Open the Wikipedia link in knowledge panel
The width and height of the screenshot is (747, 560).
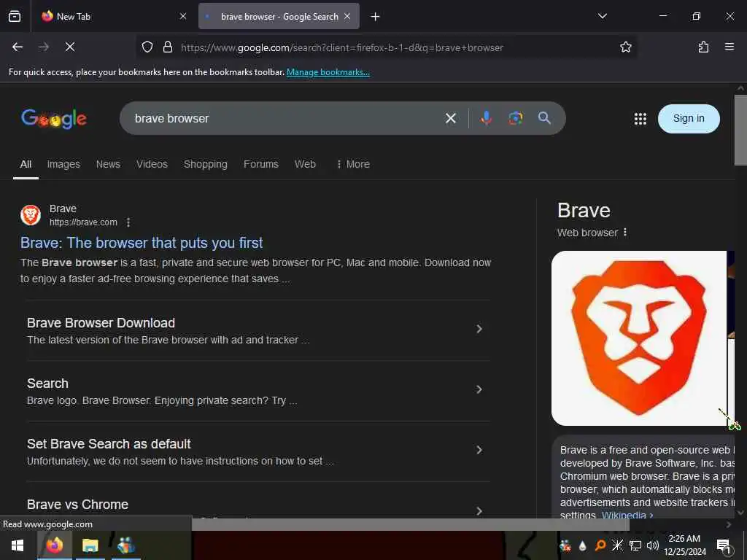[x=627, y=515]
